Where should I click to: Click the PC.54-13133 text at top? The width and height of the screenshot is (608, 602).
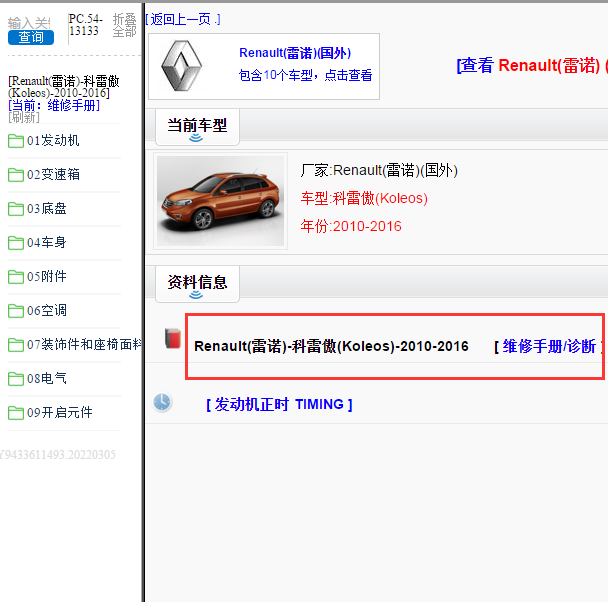pos(85,25)
